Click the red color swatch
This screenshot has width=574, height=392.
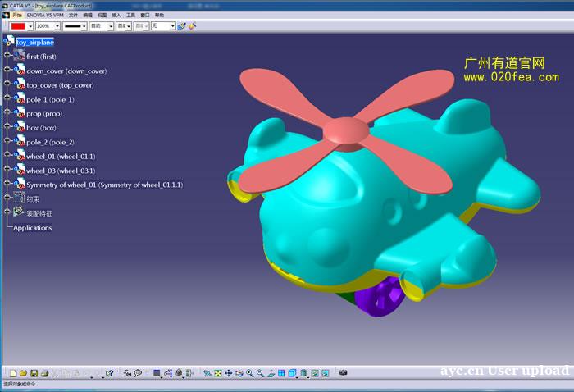(x=17, y=26)
